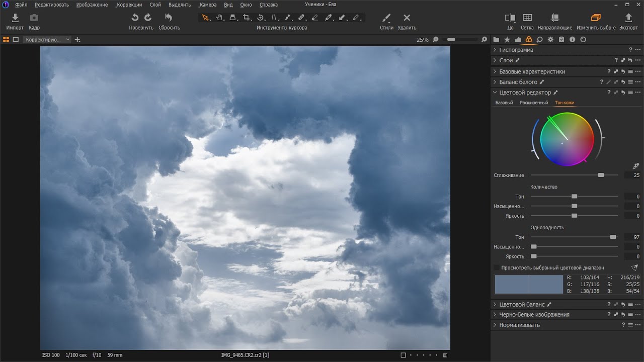Expand the Нормализовать panel

tap(495, 325)
